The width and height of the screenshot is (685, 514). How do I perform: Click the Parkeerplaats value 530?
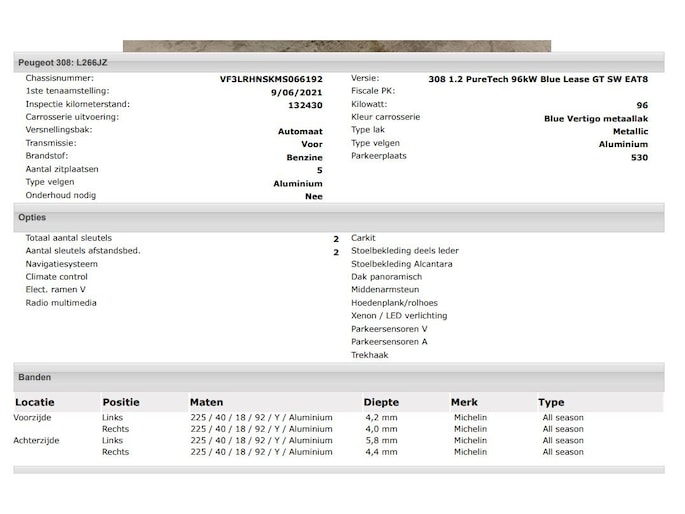tap(638, 158)
